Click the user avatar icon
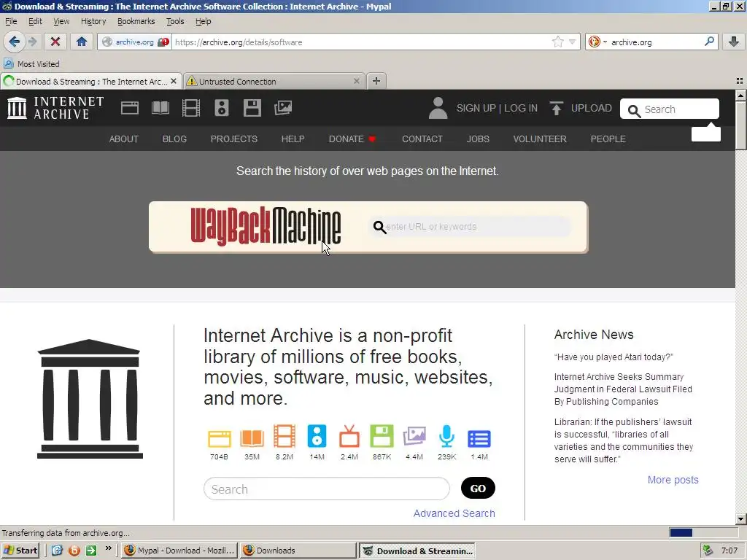The height and width of the screenshot is (560, 747). (438, 108)
